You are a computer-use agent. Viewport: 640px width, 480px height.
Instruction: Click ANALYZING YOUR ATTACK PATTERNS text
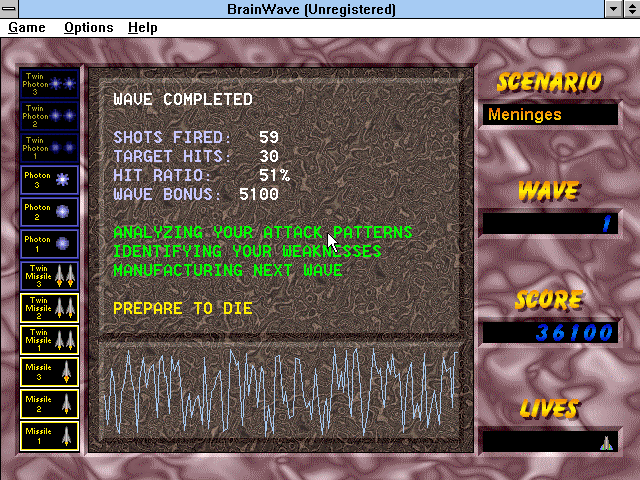tap(263, 232)
